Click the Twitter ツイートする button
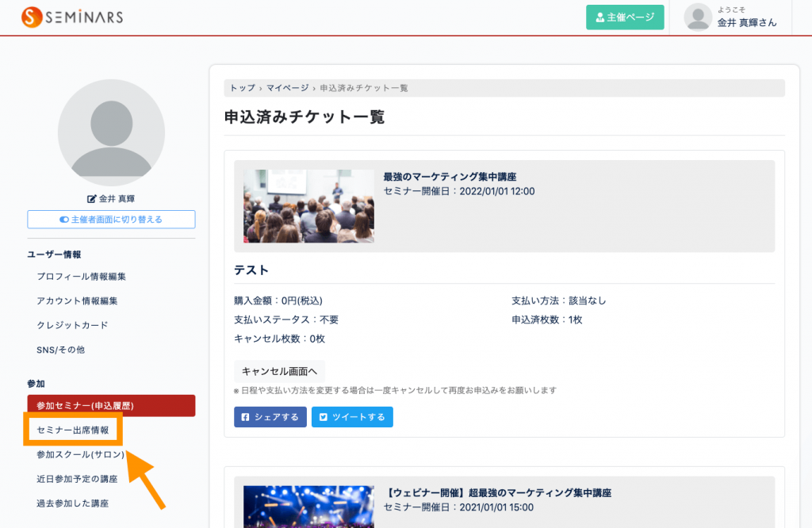Viewport: 812px width, 528px height. pyautogui.click(x=352, y=417)
